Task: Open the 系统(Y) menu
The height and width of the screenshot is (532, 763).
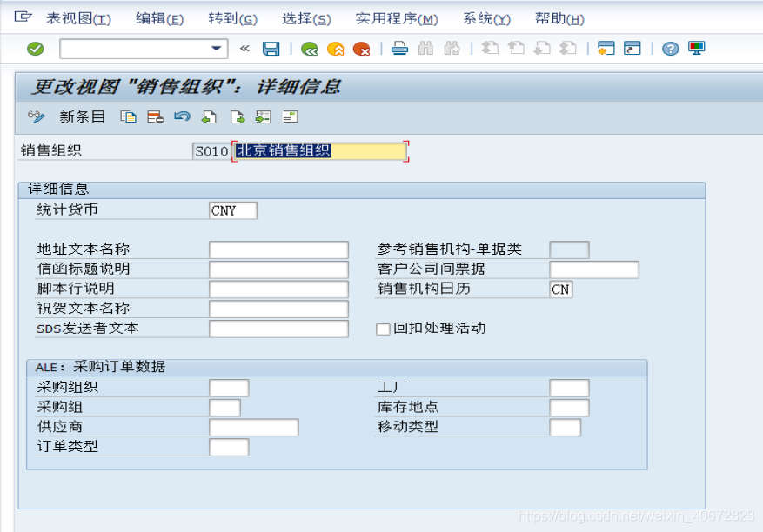Action: coord(486,18)
